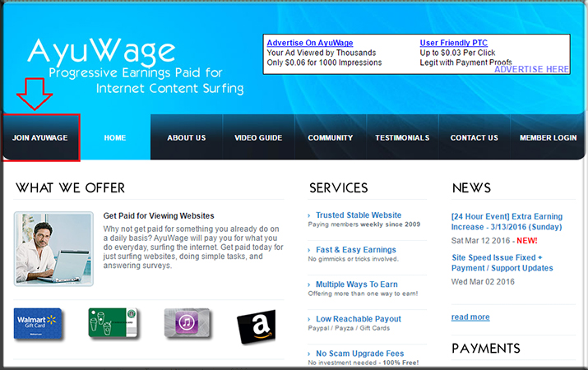Click the NEWS heading
Image resolution: width=588 pixels, height=370 pixels.
[471, 187]
